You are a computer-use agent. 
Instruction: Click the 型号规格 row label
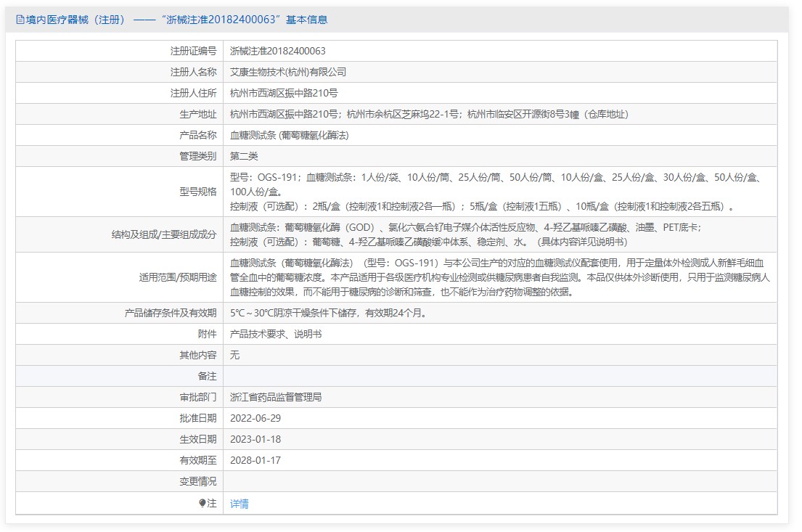[x=197, y=192]
